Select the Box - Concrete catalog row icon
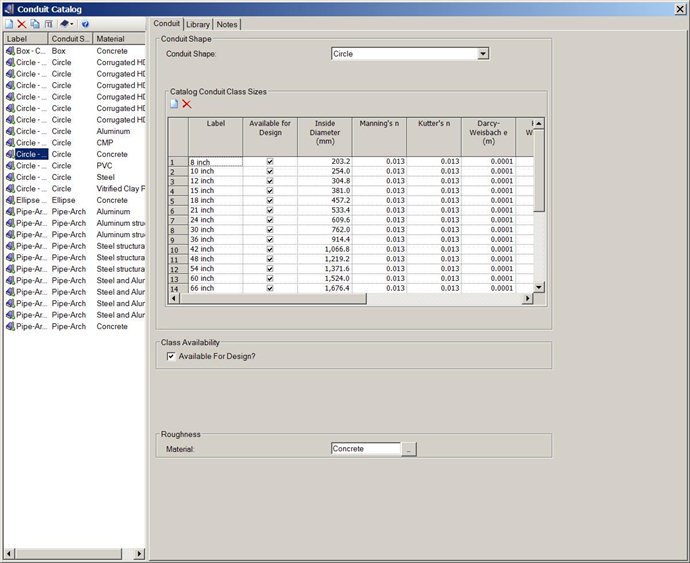Screen dimensions: 690x563 coord(10,51)
